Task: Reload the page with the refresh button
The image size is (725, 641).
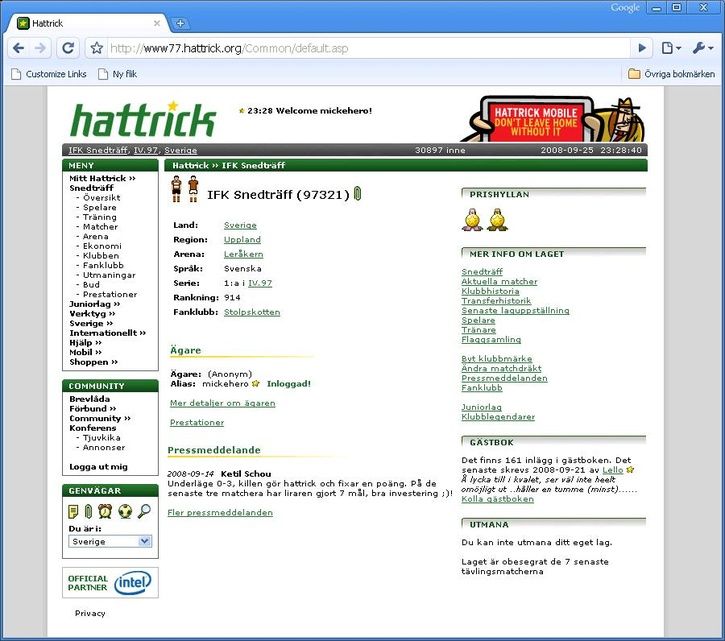Action: click(x=68, y=48)
